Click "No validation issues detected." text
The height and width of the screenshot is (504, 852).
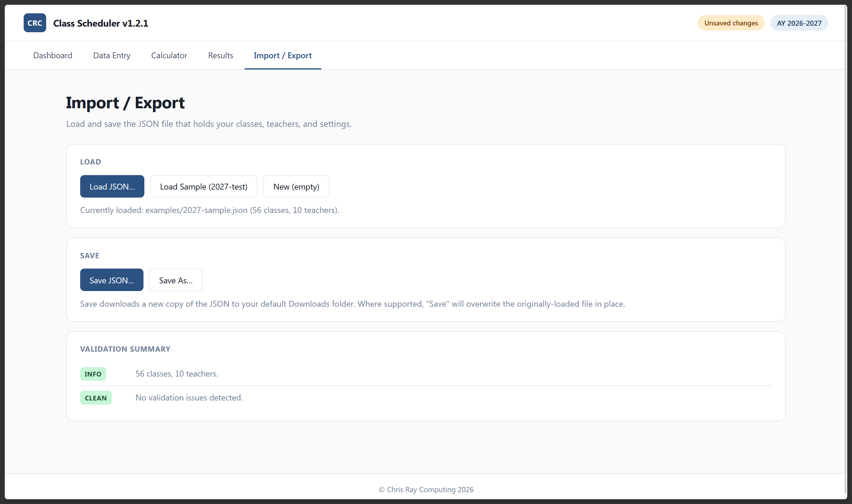coord(189,398)
